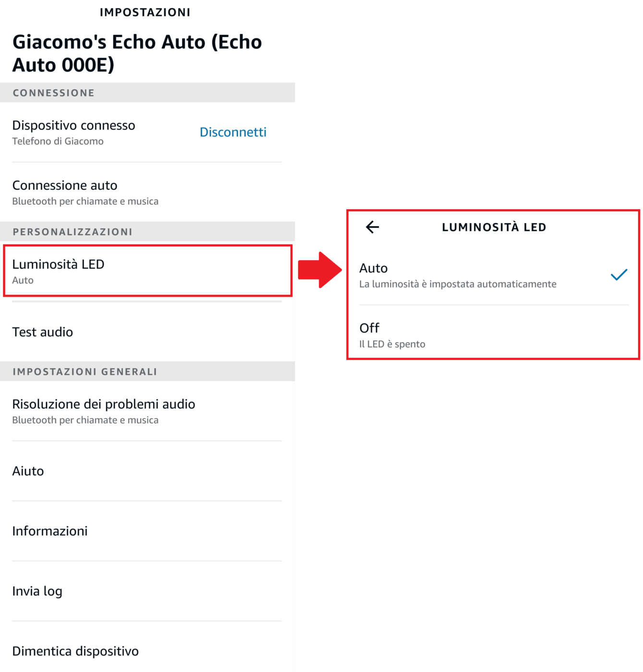Screen dimensions: 643x672
Task: Click the Personalizzazioni section header
Action: 73,232
